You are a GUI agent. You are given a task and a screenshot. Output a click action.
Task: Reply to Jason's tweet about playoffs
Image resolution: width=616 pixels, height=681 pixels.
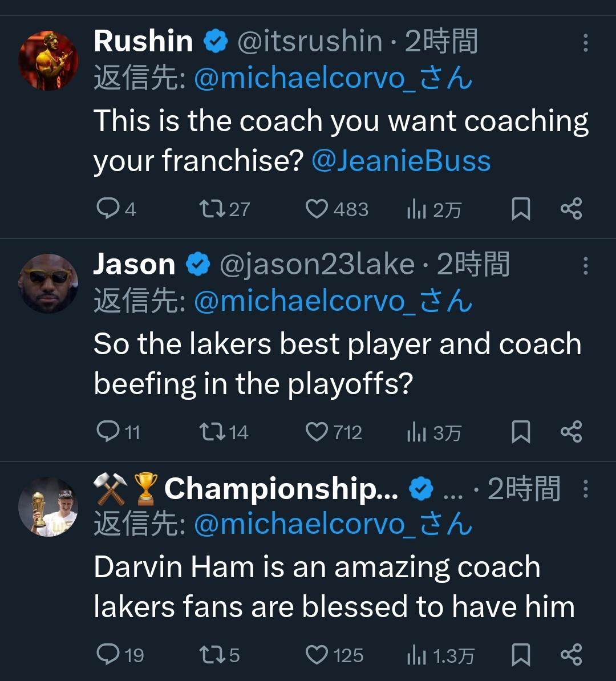(107, 432)
